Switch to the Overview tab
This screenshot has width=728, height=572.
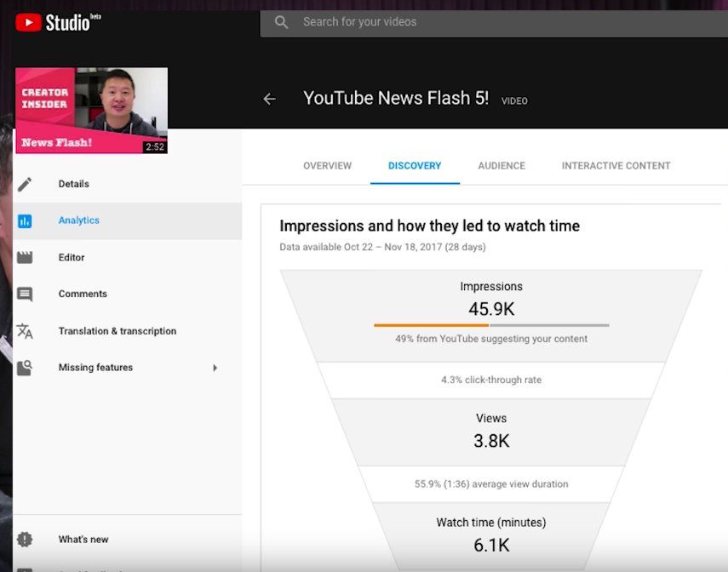click(x=327, y=166)
